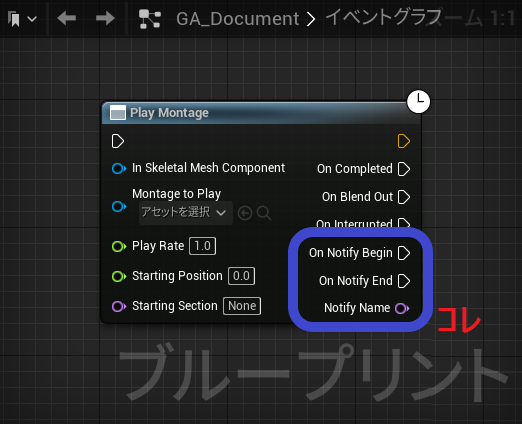This screenshot has width=522, height=424.
Task: Select the Play Montage node title
Action: coord(169,113)
